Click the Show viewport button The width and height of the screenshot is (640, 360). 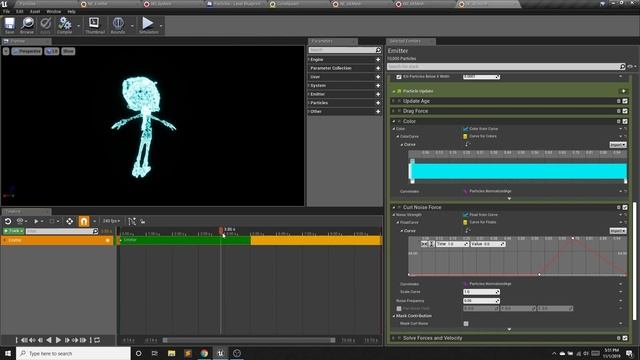click(x=68, y=51)
